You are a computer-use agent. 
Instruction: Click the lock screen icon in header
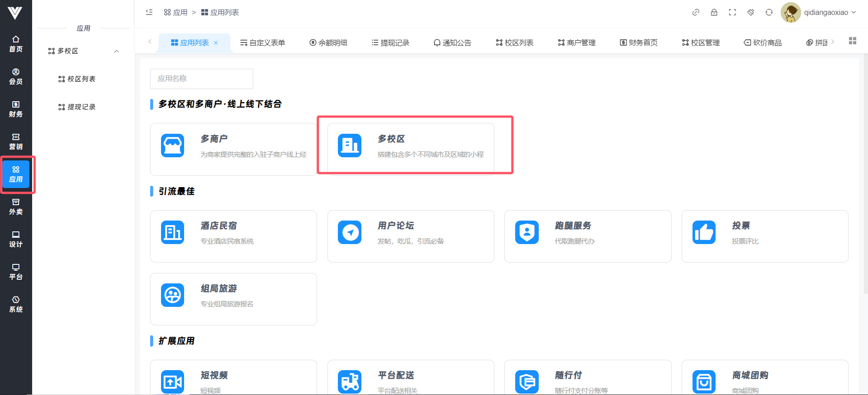[x=714, y=12]
